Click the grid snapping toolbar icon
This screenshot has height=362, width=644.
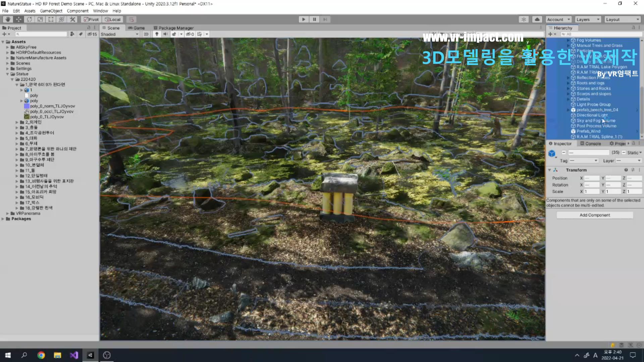click(x=131, y=19)
